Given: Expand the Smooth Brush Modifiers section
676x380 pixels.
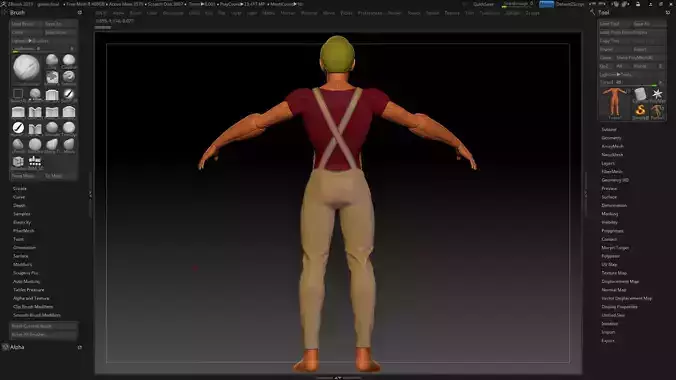Looking at the screenshot, I should click(x=37, y=315).
